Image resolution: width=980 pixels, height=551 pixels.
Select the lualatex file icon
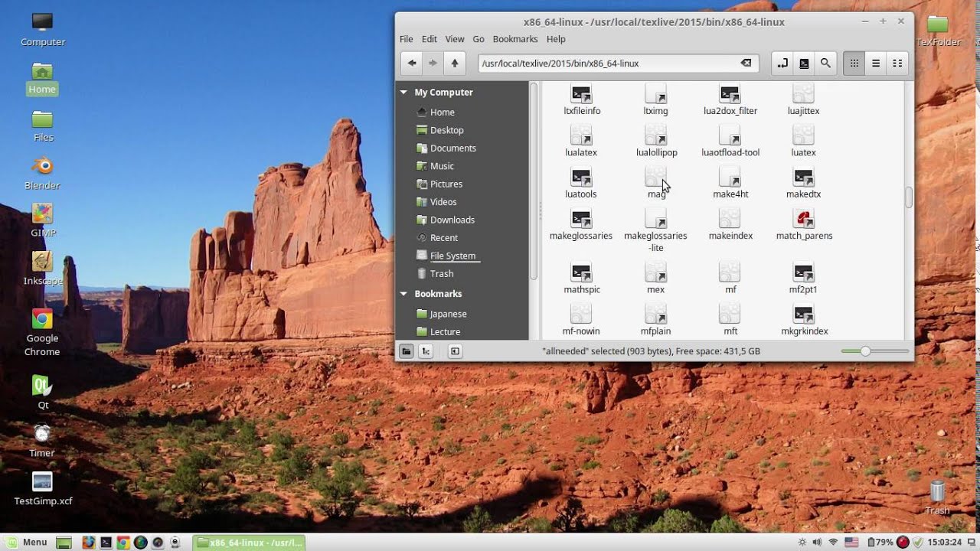582,136
